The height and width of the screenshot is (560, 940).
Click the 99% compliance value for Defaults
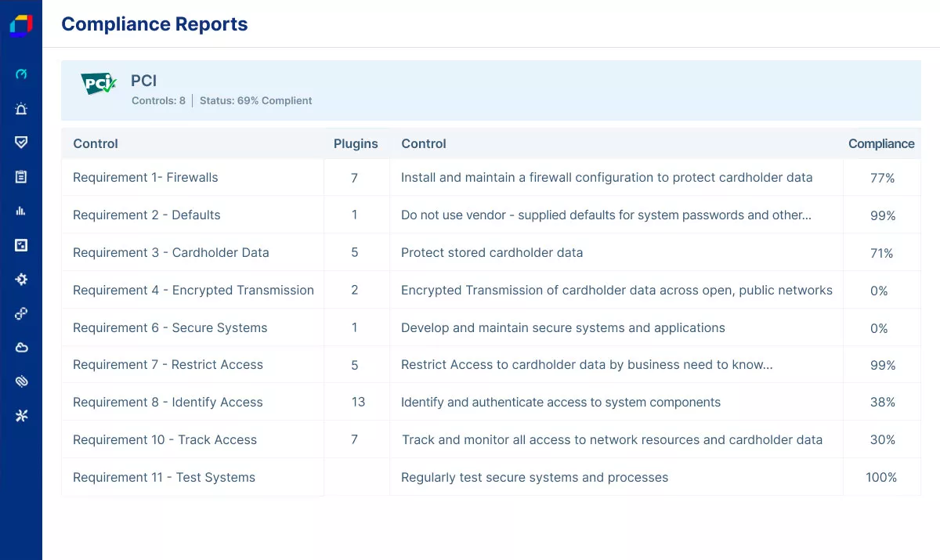tap(883, 215)
